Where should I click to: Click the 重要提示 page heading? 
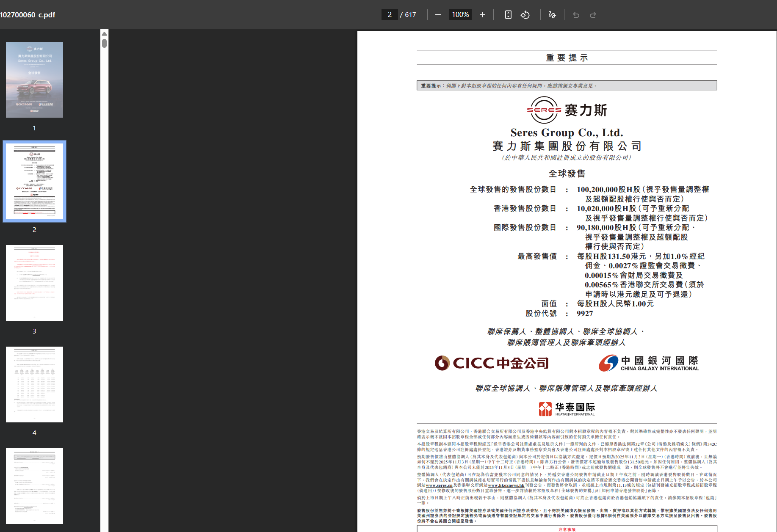click(567, 58)
